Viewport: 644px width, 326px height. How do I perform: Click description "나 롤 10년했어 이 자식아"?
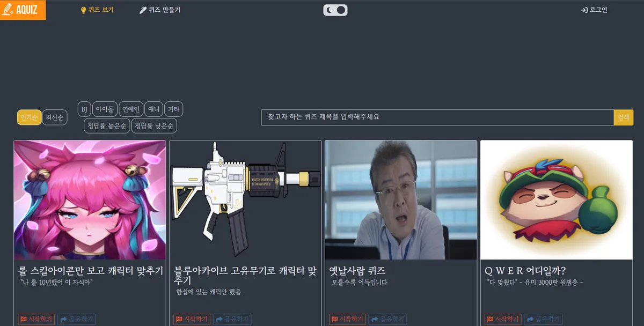[57, 282]
